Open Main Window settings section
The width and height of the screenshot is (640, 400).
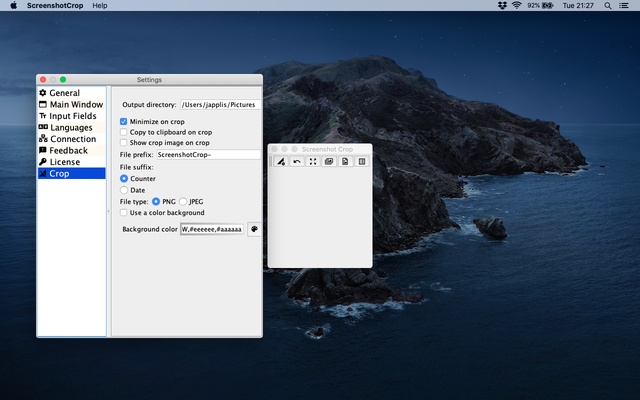pyautogui.click(x=71, y=104)
